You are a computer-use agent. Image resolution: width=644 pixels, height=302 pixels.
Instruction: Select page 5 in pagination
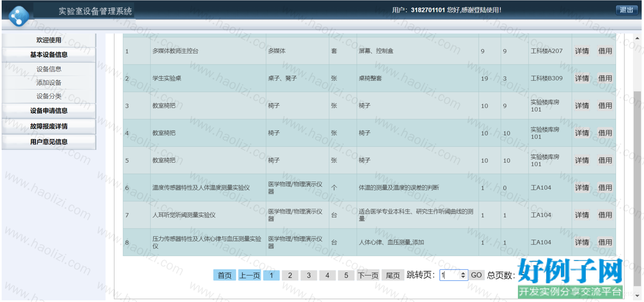click(346, 275)
